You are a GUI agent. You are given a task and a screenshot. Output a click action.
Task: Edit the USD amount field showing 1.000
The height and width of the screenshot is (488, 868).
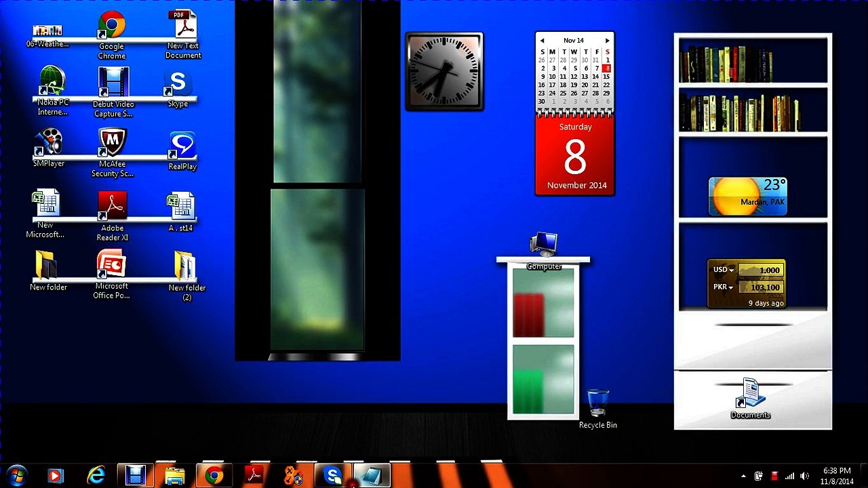tap(761, 270)
